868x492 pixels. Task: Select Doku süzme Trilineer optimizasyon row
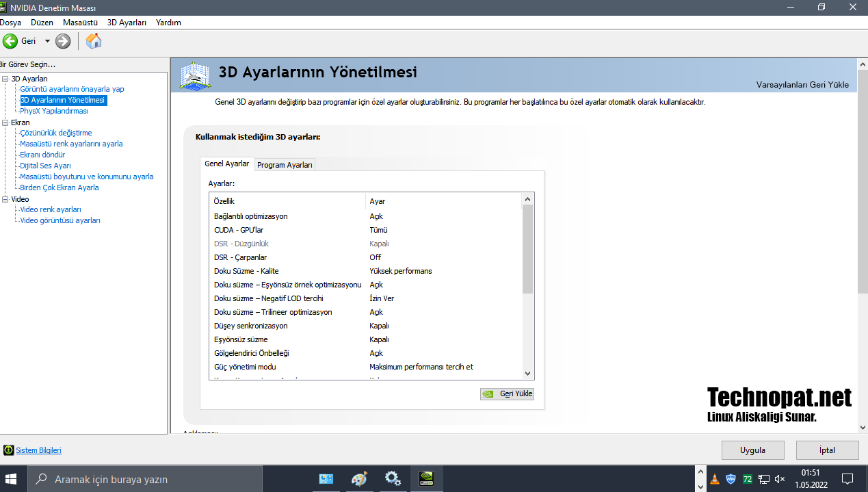coord(366,312)
